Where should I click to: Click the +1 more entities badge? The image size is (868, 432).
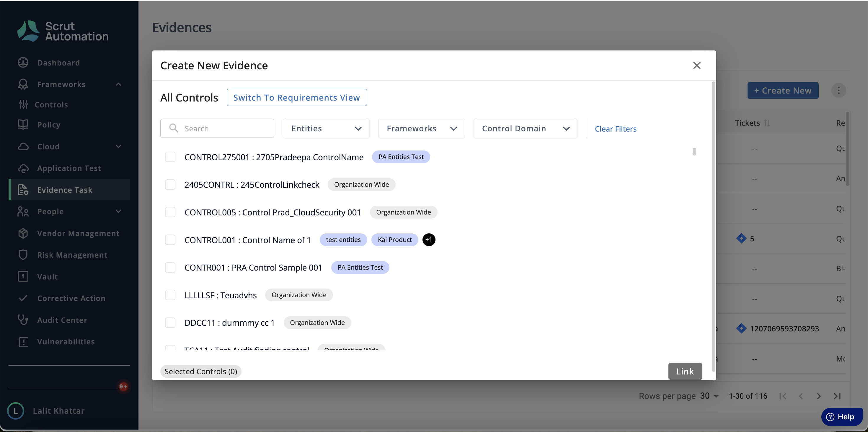[x=429, y=240]
